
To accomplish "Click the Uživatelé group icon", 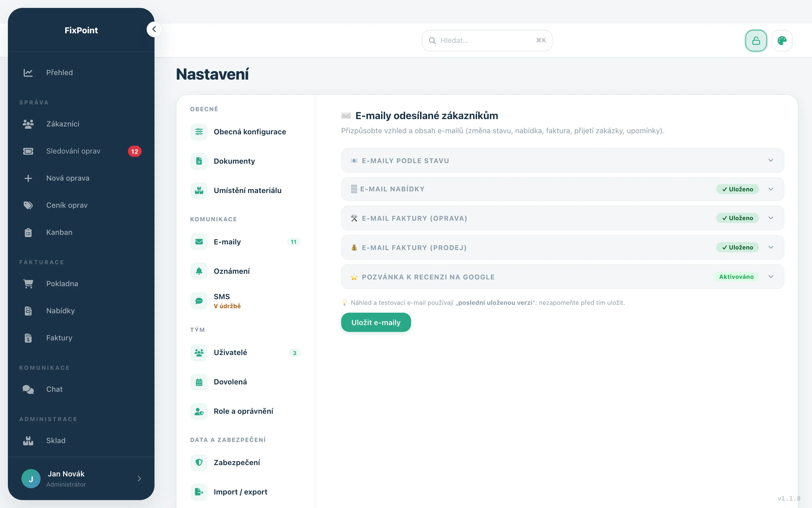I will pos(199,353).
